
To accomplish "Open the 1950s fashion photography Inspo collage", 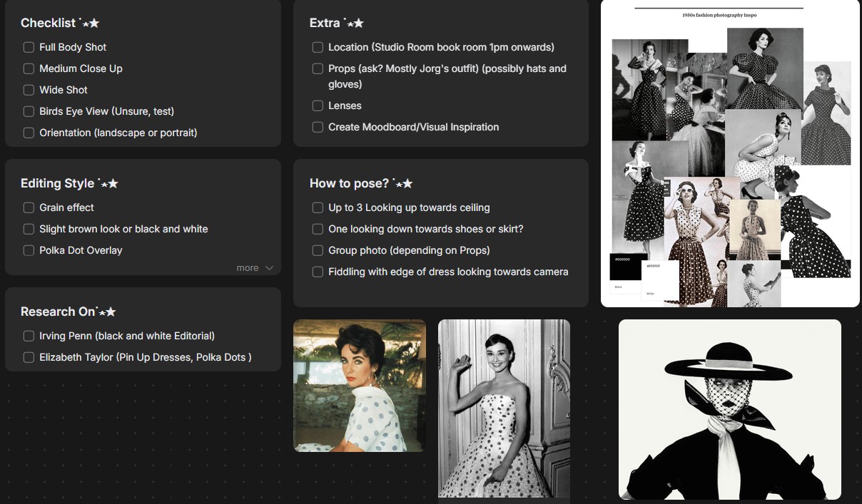I will point(730,153).
